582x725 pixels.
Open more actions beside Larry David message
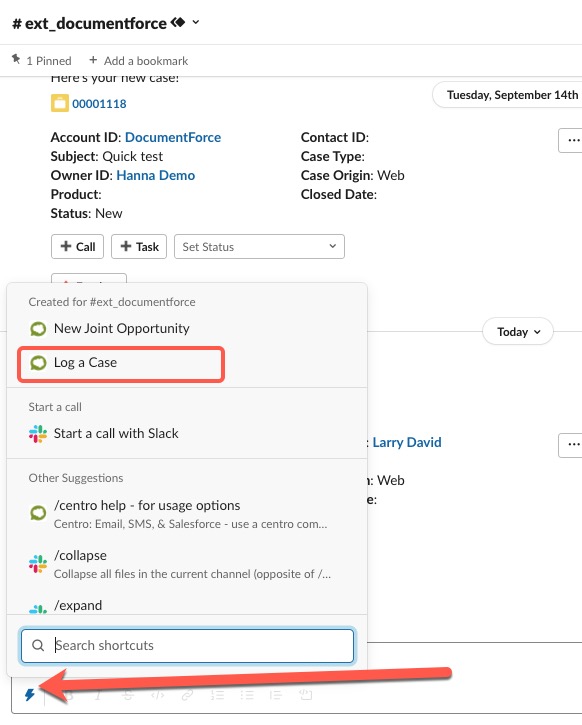click(x=572, y=445)
